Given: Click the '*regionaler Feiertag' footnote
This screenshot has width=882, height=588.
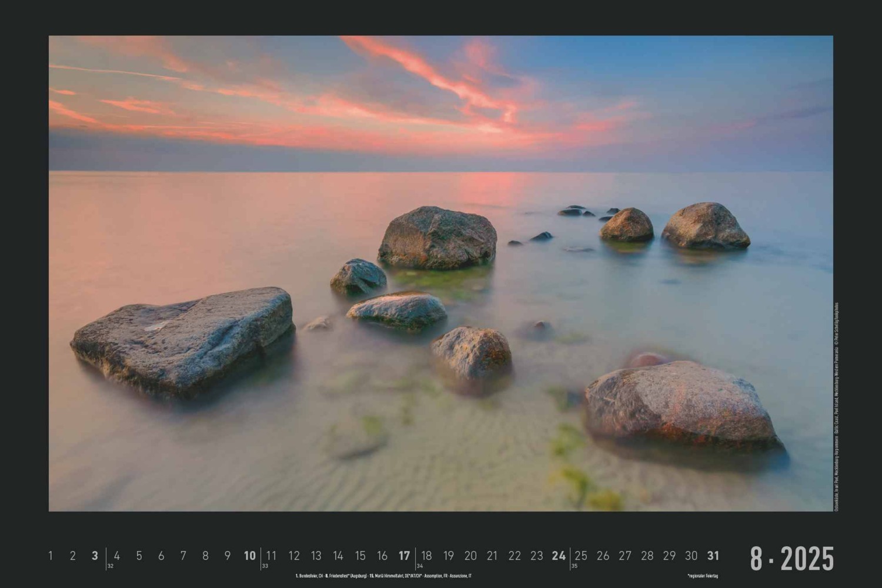Looking at the screenshot, I should [702, 576].
